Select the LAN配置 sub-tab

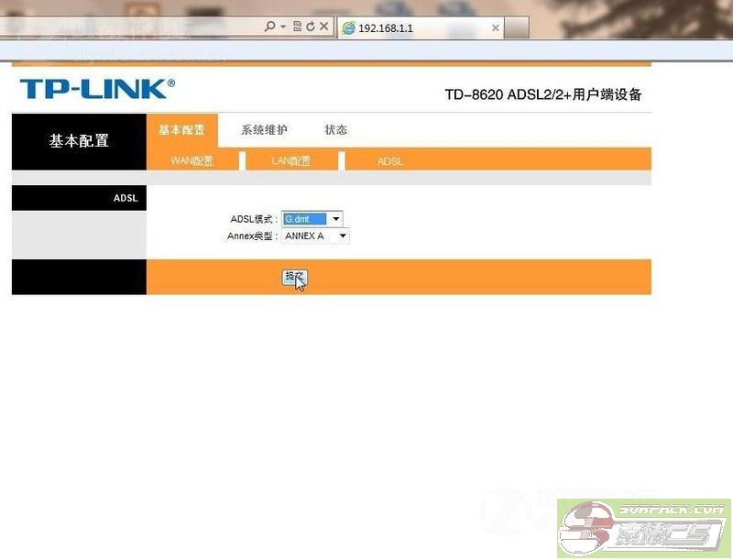291,160
